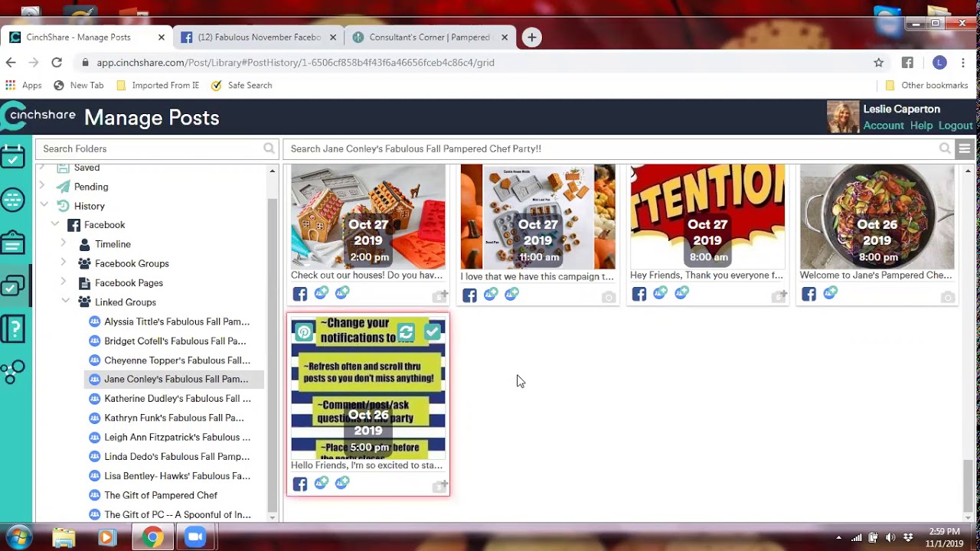Click the CinchShare logo
Screen dimensions: 980x551
pos(38,116)
